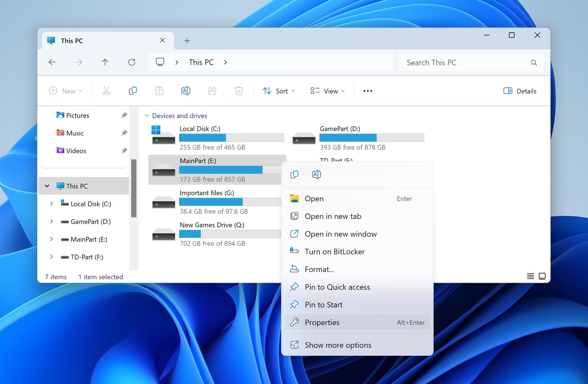Click the Rename icon in the toolbar
588x384 pixels.
(186, 91)
